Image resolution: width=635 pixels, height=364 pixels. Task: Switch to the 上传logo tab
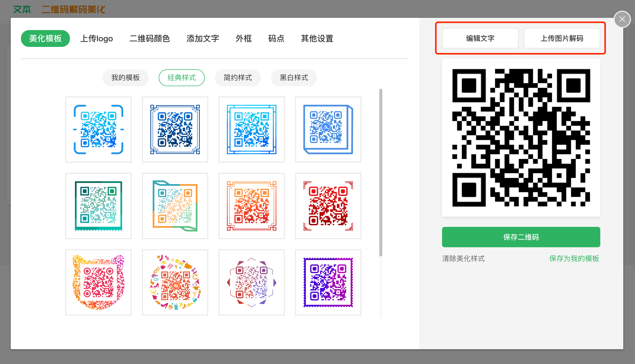(x=96, y=38)
